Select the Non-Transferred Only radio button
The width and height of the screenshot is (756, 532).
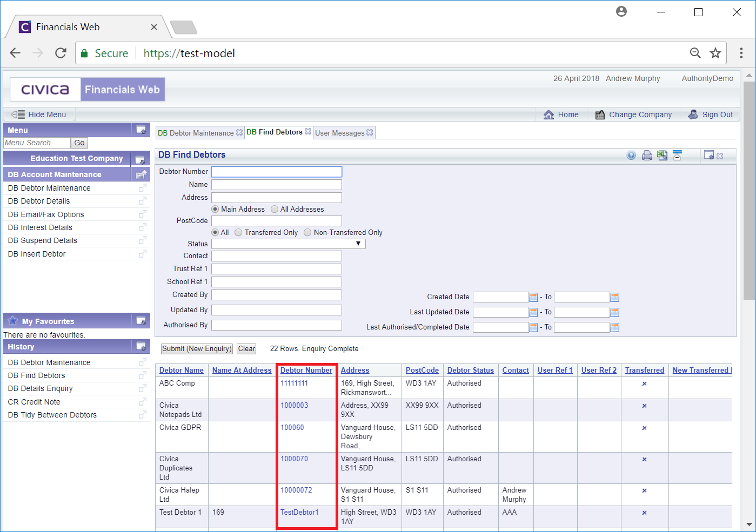307,232
